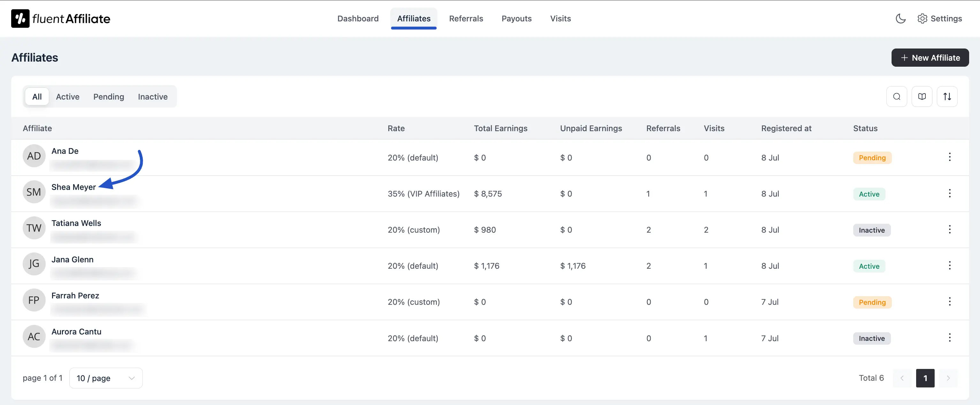980x405 pixels.
Task: Open the Payouts section
Action: tap(516, 18)
